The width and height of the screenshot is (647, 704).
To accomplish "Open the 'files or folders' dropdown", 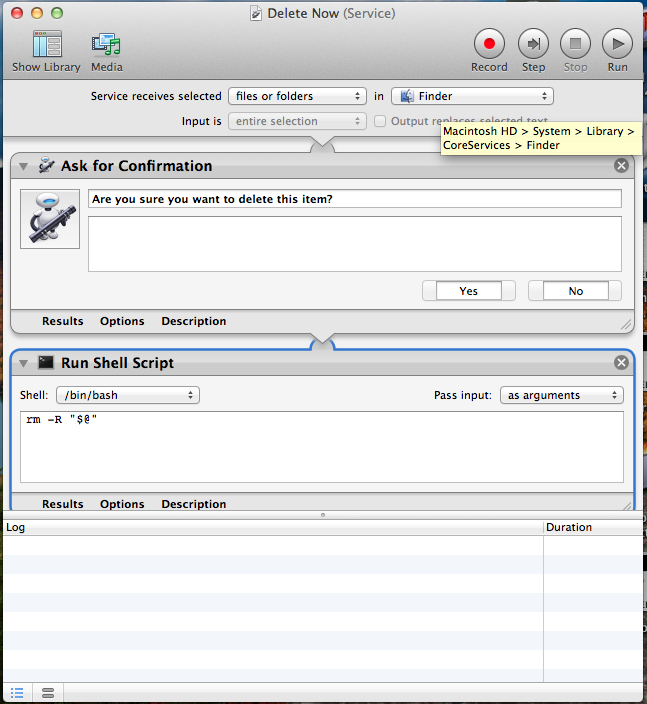I will (x=297, y=96).
